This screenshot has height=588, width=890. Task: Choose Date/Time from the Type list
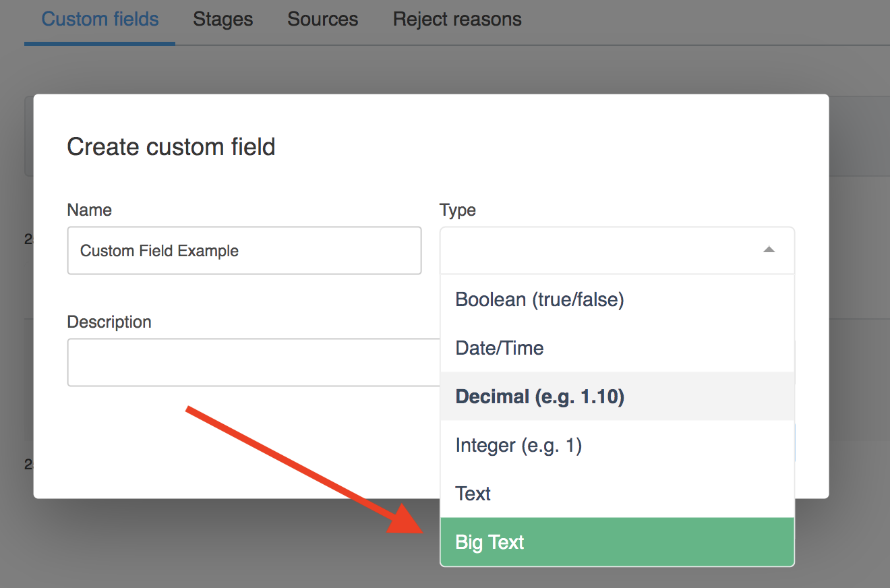pos(500,348)
